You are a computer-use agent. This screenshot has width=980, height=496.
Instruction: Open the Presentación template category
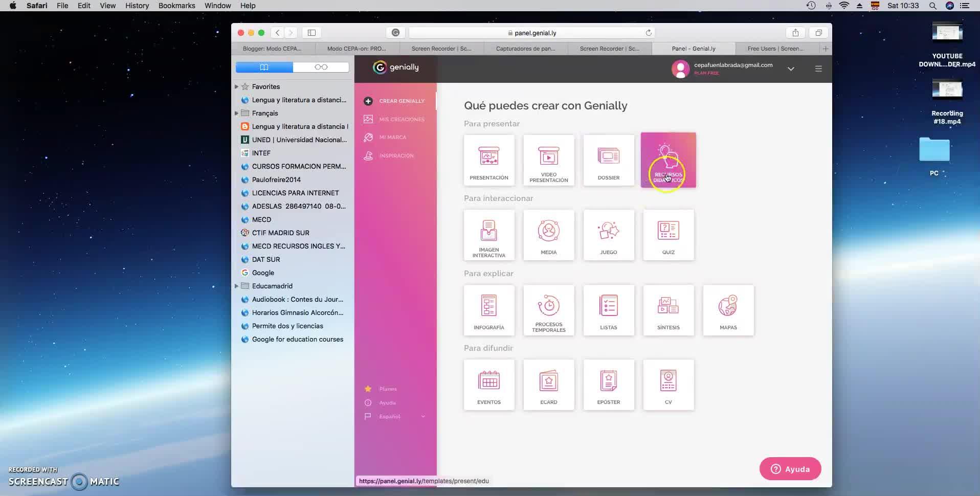[x=489, y=160]
